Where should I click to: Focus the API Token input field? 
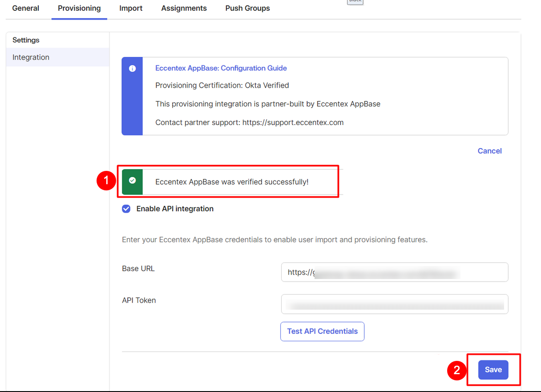395,304
